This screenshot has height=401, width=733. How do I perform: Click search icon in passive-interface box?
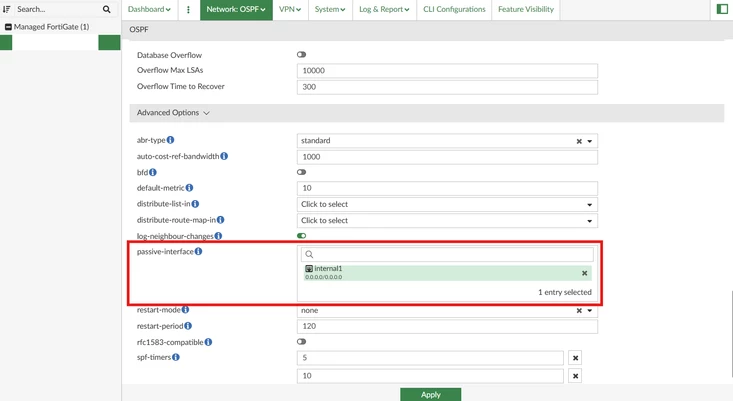click(x=309, y=254)
